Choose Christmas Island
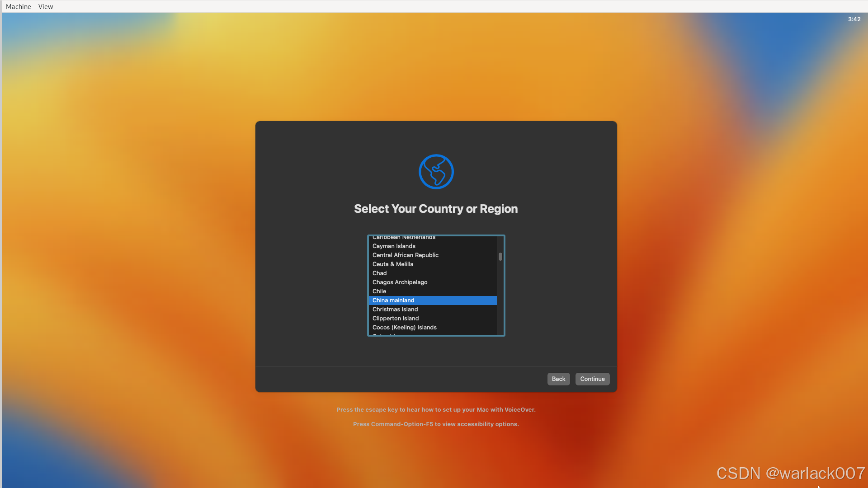 (x=433, y=310)
